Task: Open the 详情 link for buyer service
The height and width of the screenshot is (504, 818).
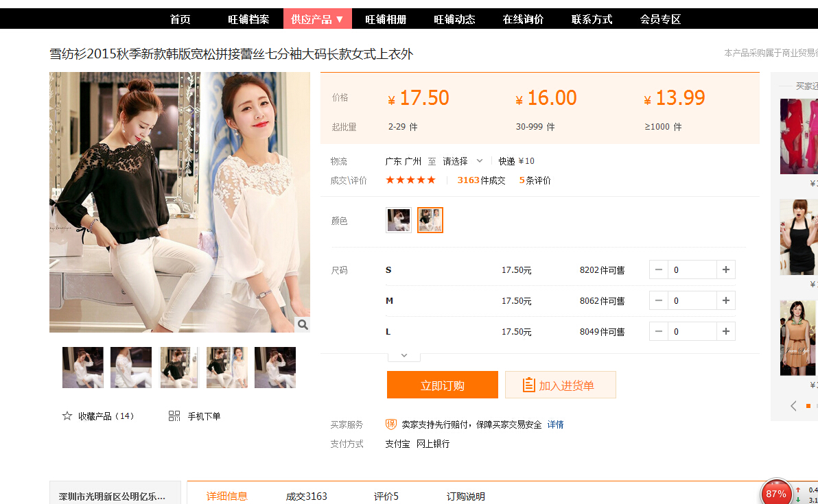Action: point(555,424)
